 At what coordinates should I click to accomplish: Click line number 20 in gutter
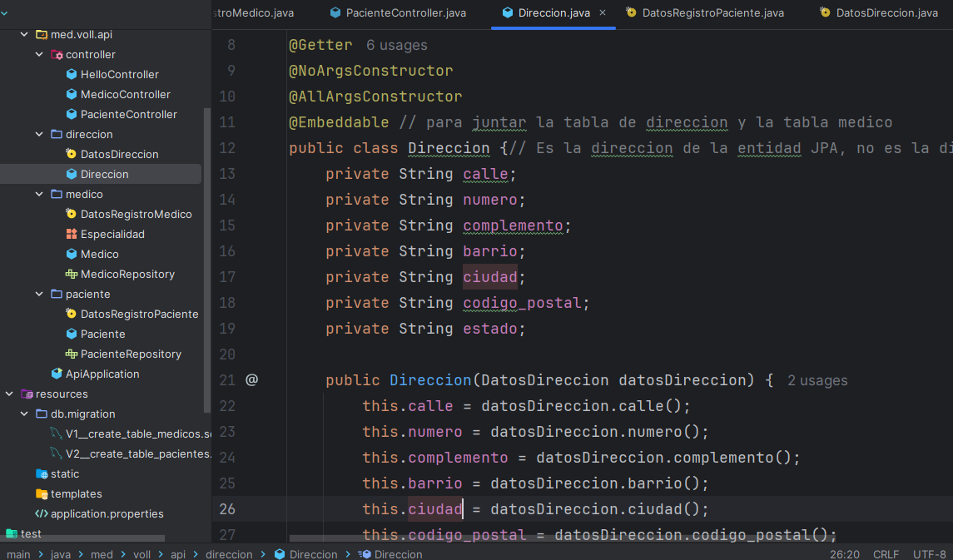coord(227,354)
